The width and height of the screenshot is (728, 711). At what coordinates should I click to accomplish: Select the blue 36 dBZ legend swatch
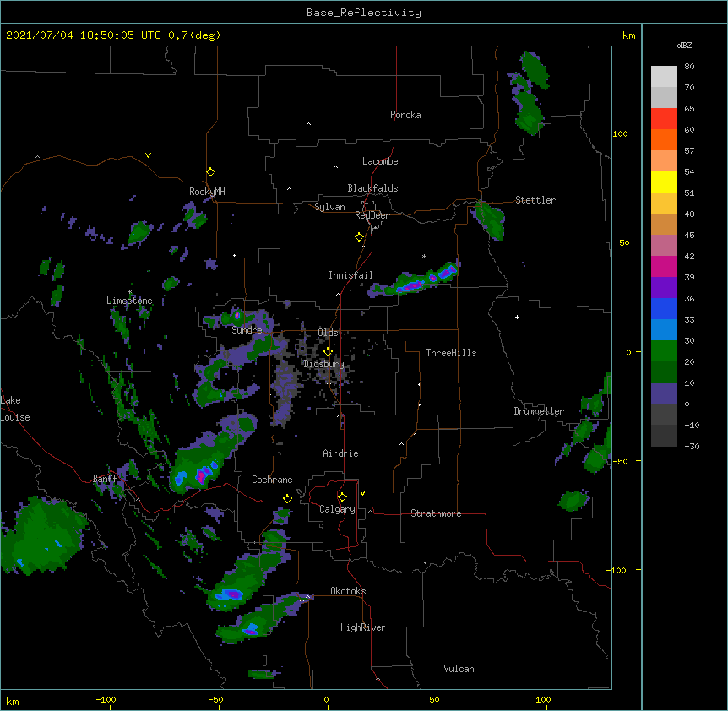[x=664, y=308]
